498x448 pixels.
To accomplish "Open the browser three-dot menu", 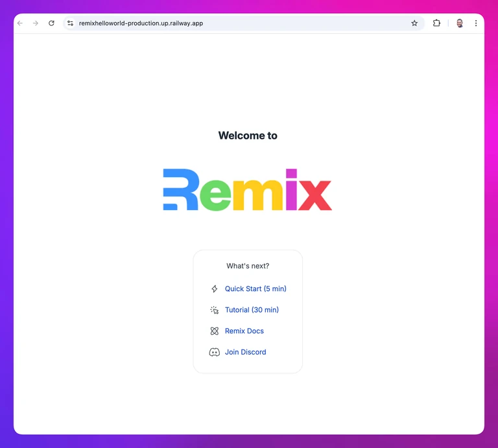I will point(476,23).
